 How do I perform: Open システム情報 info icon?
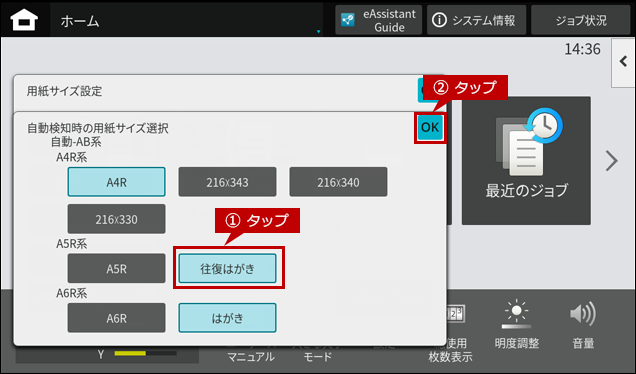click(439, 20)
